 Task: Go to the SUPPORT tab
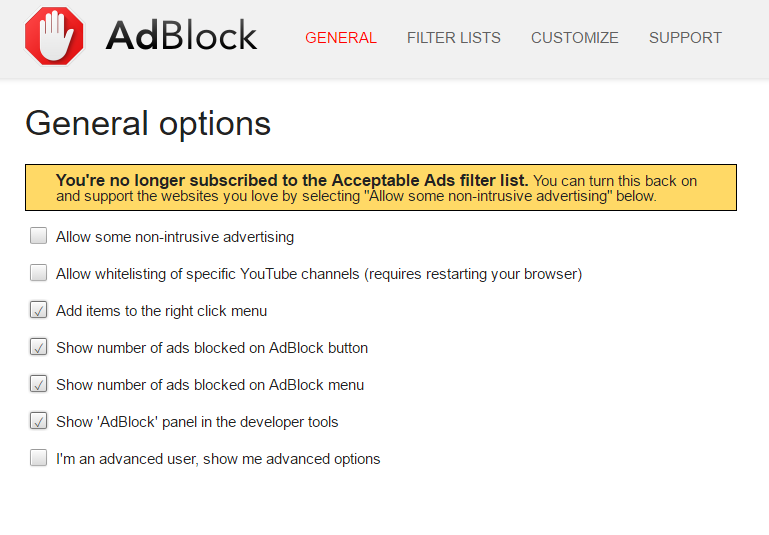tap(685, 38)
